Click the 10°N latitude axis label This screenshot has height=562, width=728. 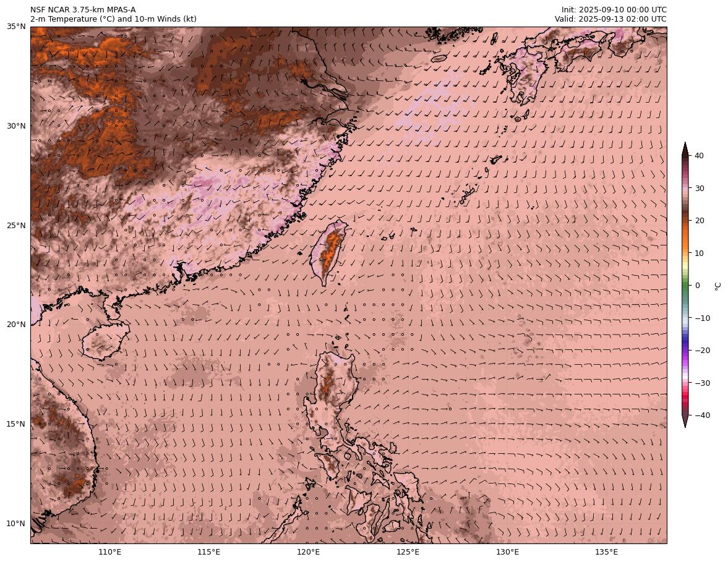click(16, 524)
